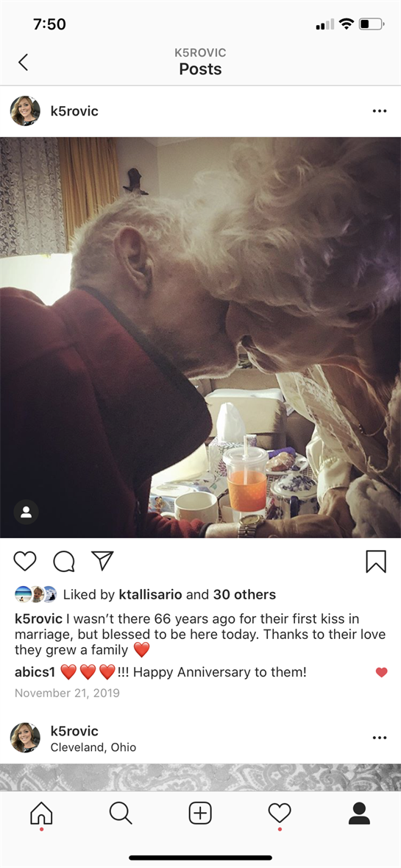401x868 pixels.
Task: Open the Activity heart tab
Action: (x=280, y=814)
